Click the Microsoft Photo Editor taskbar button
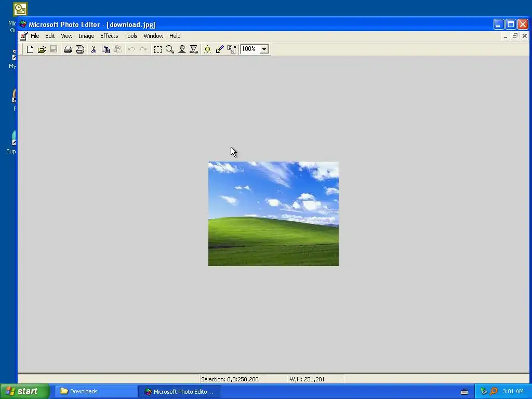This screenshot has width=532, height=399. (179, 392)
